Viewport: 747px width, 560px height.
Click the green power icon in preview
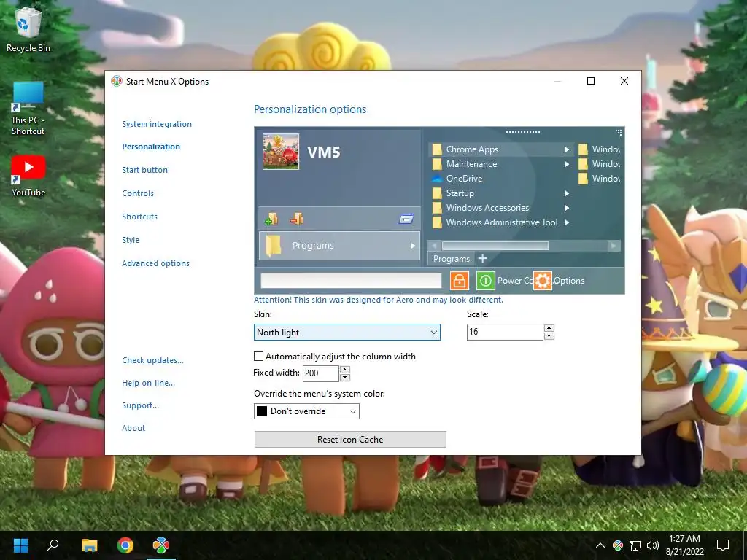click(485, 281)
